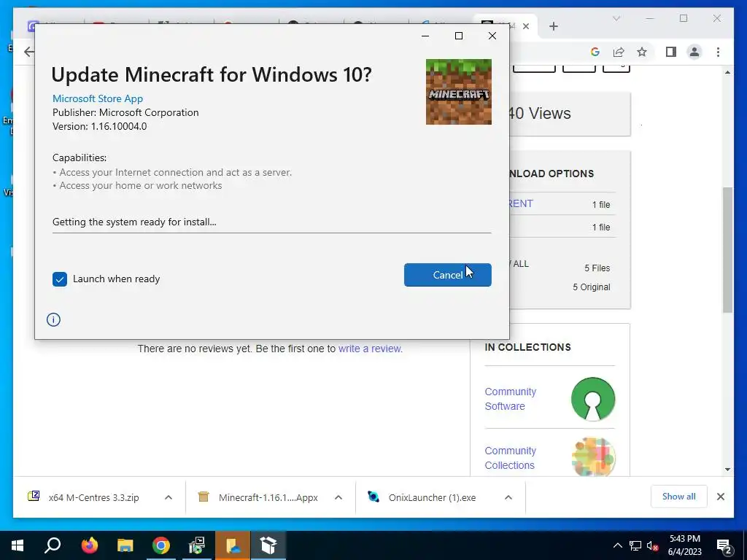Close the Chrome downloads bar
The width and height of the screenshot is (747, 560).
pyautogui.click(x=720, y=497)
